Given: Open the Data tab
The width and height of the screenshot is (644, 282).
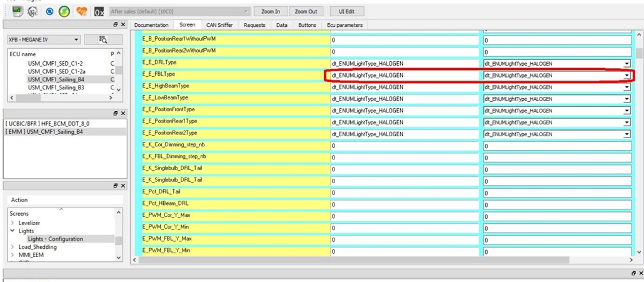Looking at the screenshot, I should coord(282,25).
